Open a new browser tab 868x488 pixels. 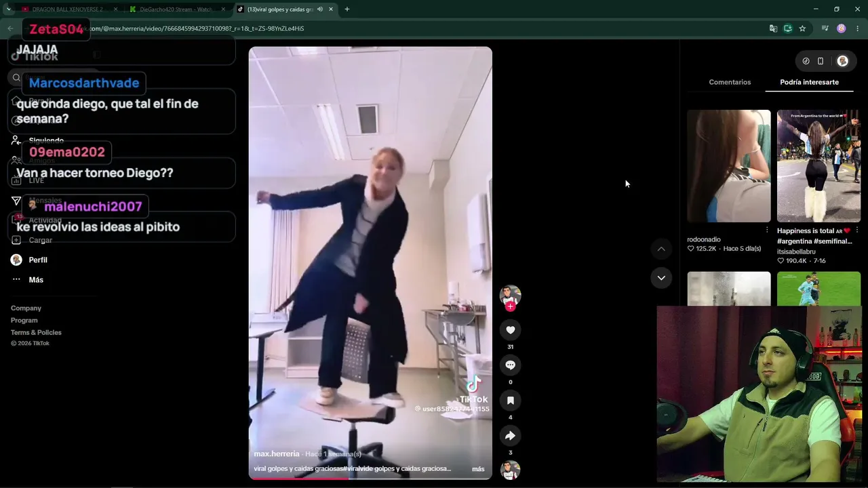347,9
